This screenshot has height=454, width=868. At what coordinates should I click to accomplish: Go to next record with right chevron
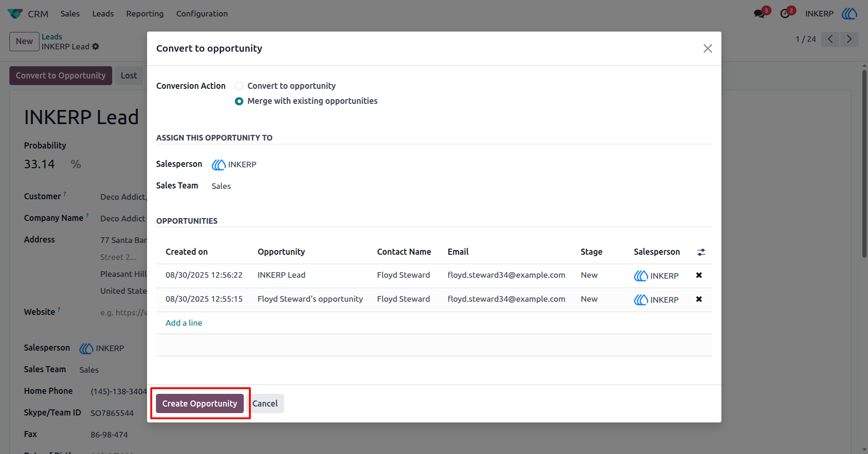[x=849, y=39]
